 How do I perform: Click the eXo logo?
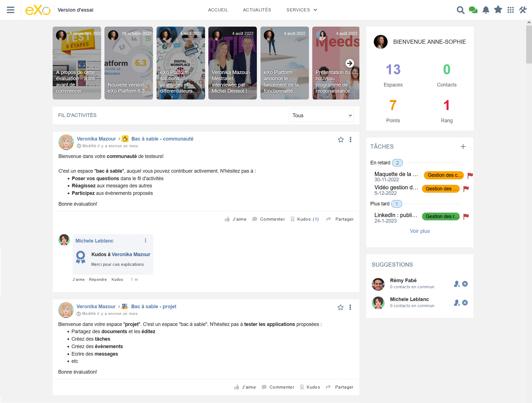coord(38,10)
